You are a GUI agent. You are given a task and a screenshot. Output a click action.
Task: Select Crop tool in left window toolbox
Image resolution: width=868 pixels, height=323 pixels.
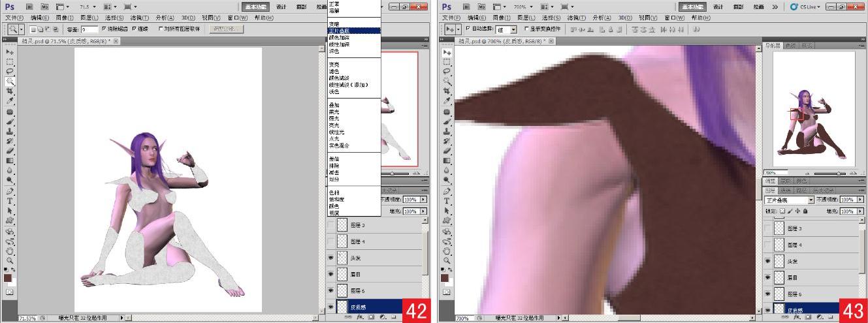pos(10,91)
